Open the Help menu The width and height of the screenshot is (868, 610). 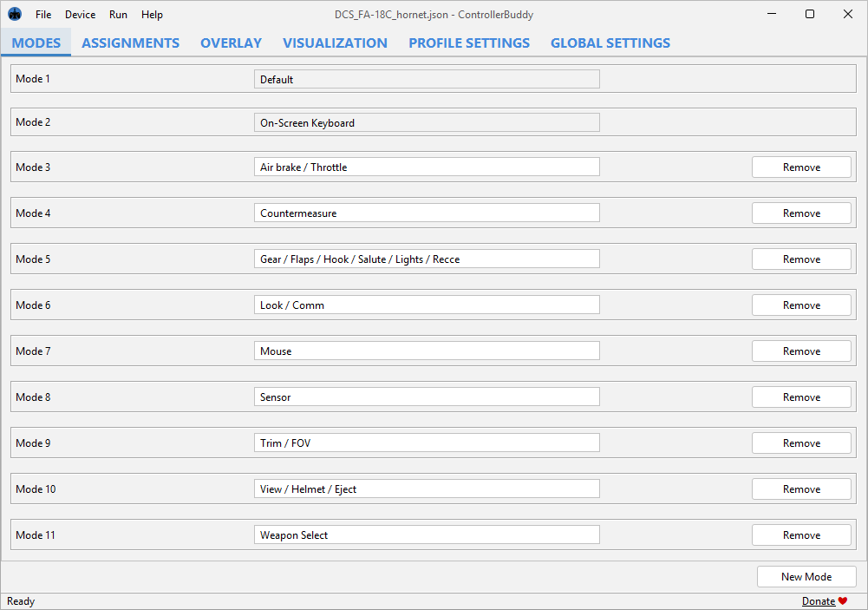[152, 15]
